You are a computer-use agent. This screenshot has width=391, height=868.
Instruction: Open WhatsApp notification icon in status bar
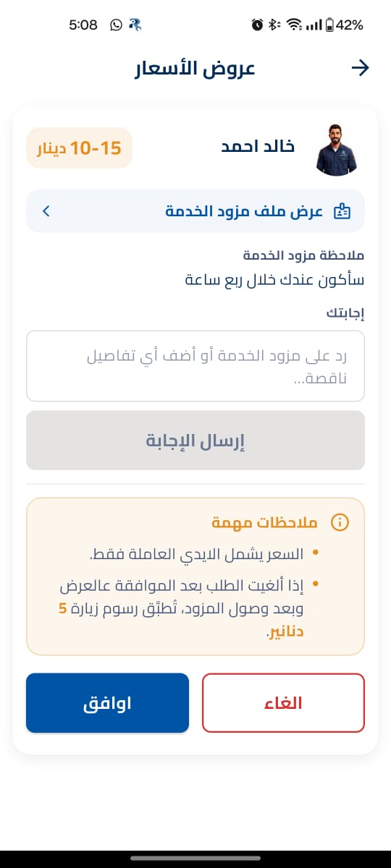click(117, 25)
